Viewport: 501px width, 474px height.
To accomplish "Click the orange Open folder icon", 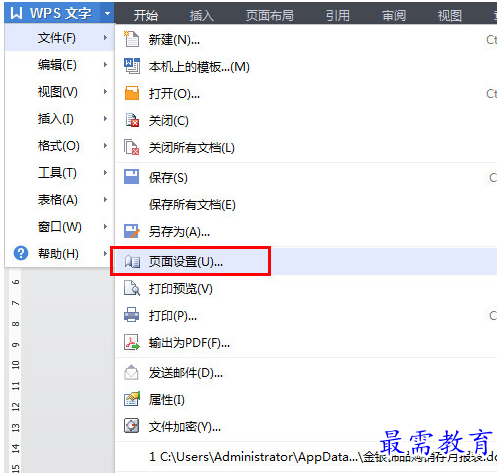I will click(132, 93).
